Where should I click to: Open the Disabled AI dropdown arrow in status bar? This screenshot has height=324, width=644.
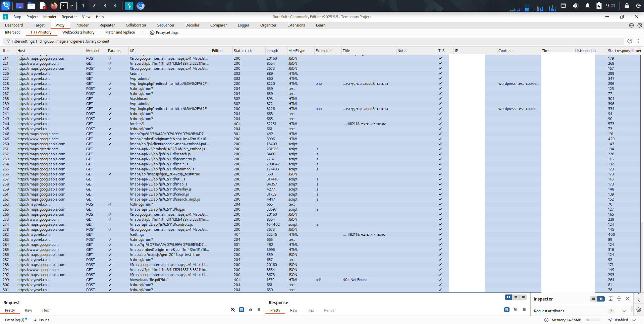click(x=634, y=320)
